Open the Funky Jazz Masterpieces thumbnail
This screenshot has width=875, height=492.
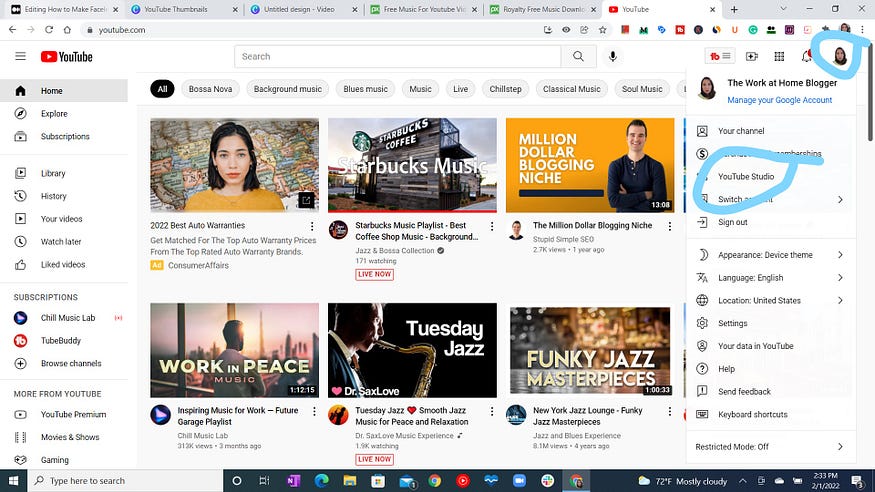[590, 350]
